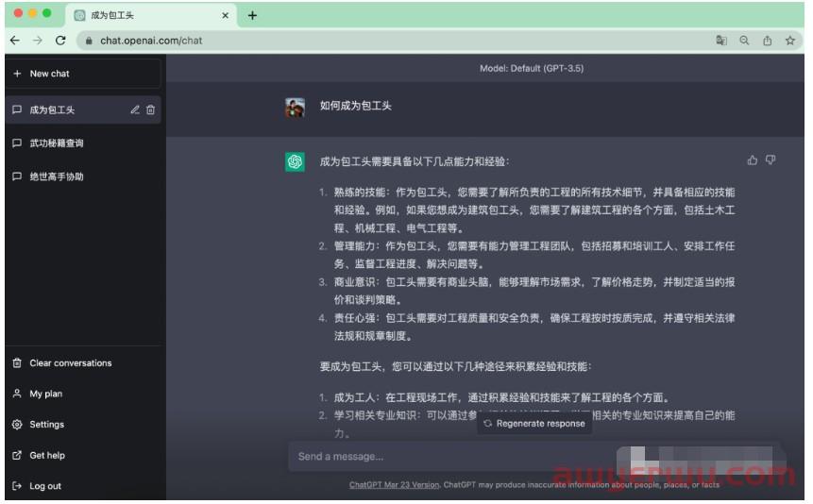
Task: Reload the page with refresh icon
Action: pyautogui.click(x=60, y=41)
